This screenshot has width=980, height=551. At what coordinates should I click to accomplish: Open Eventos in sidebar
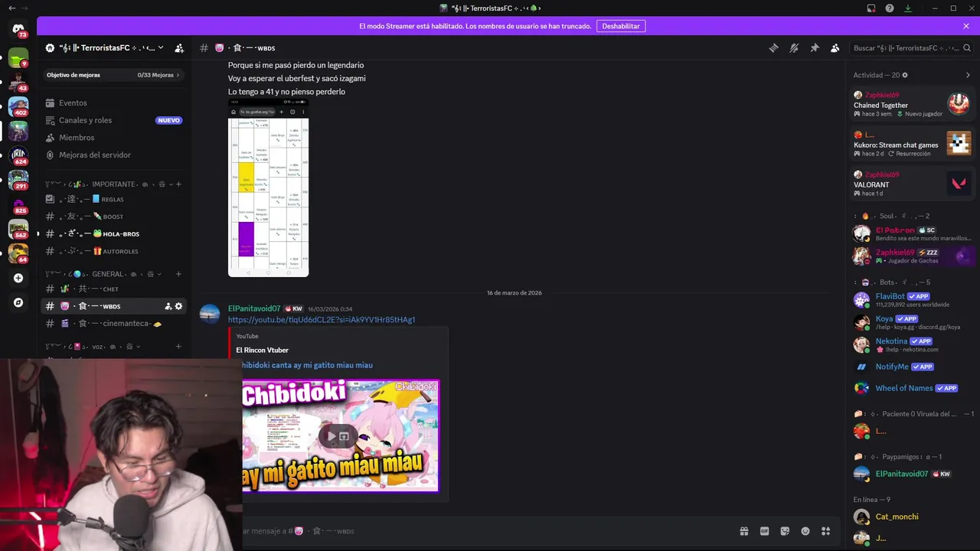pyautogui.click(x=113, y=103)
